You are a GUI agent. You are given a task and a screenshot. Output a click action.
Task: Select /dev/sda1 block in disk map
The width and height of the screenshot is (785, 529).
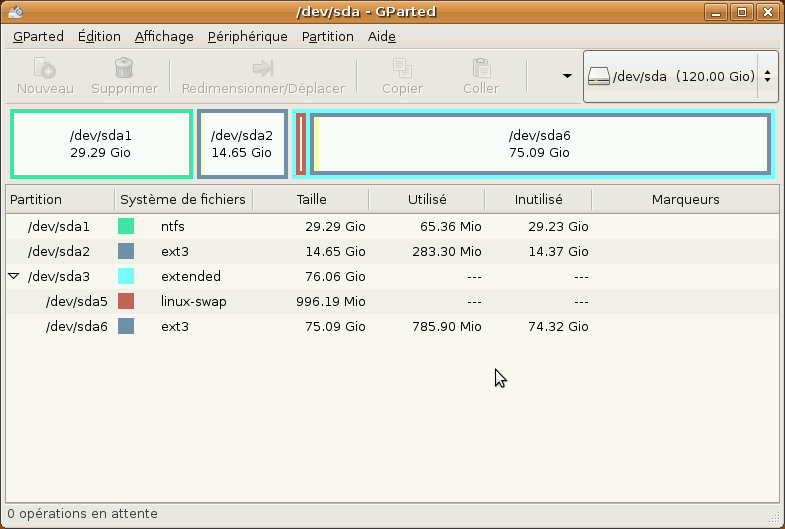coord(101,144)
